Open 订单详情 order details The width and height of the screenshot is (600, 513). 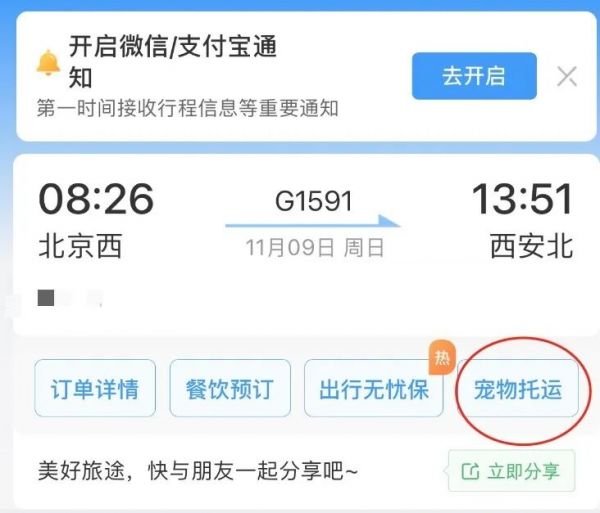95,388
